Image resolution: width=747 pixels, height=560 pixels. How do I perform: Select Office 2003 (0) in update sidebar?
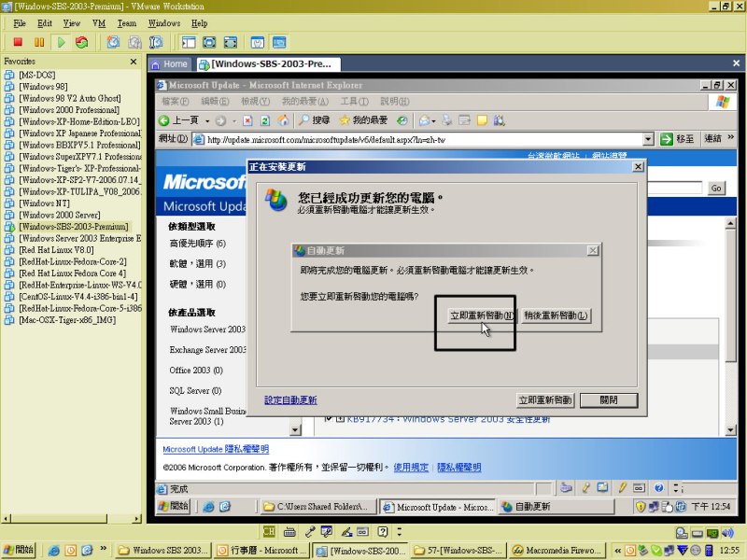tap(196, 371)
